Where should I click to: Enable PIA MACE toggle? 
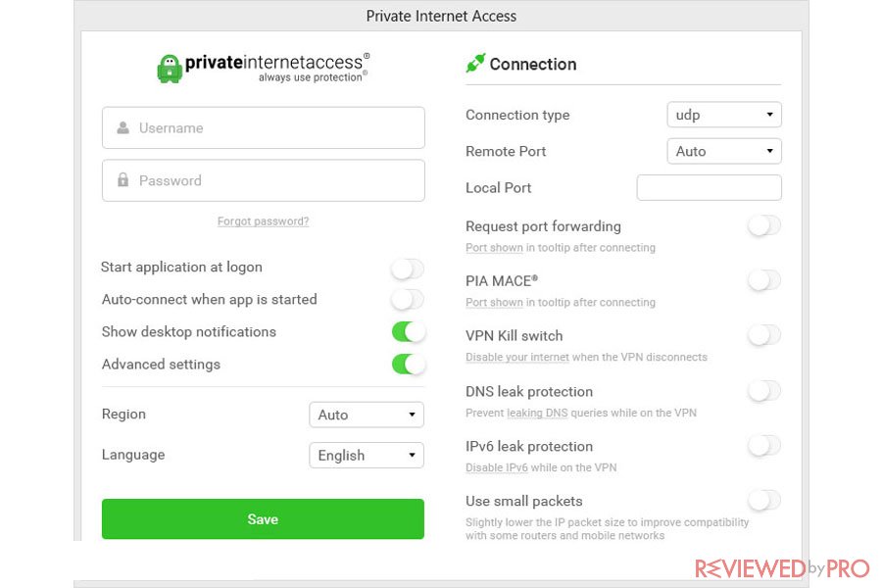coord(764,280)
